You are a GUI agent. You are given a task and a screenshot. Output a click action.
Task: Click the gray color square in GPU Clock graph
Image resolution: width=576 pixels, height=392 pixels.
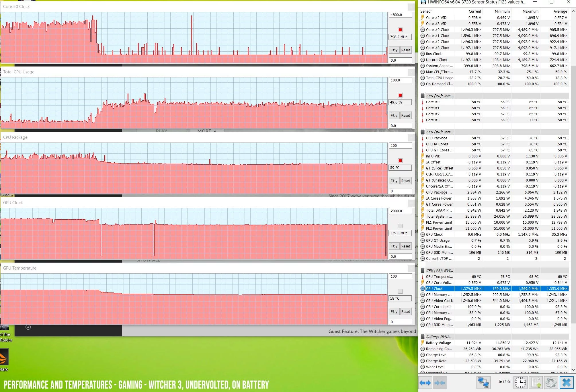pos(400,226)
